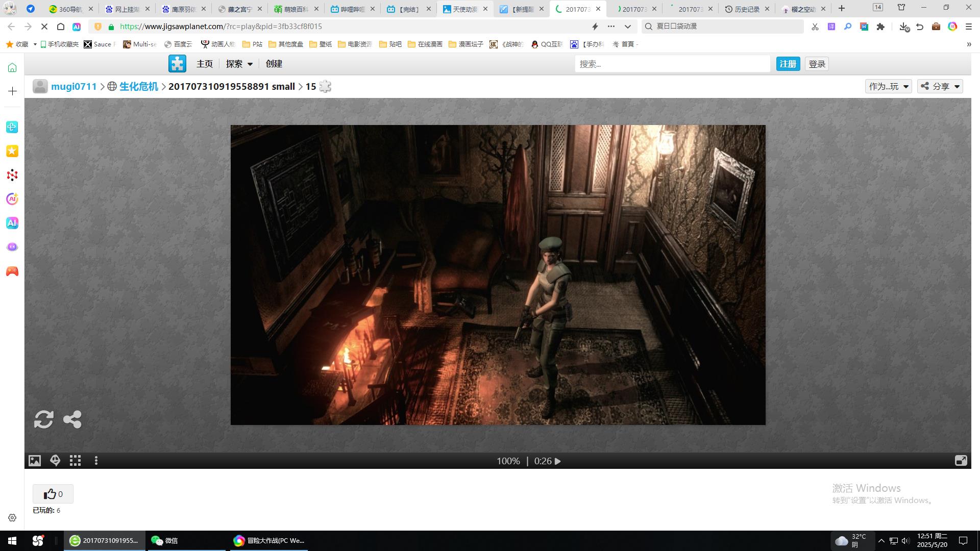The image size is (980, 551).
Task: Click the browser back arrow
Action: tap(11, 27)
